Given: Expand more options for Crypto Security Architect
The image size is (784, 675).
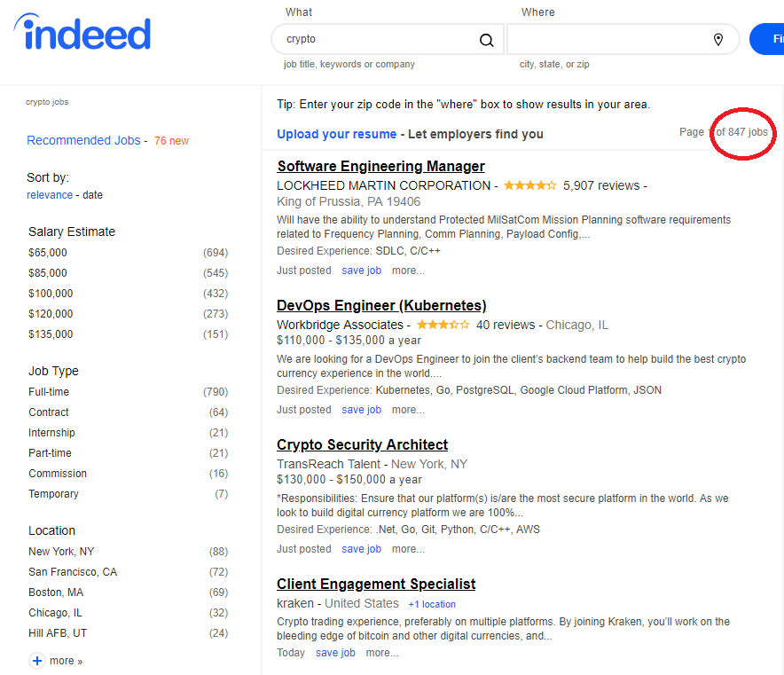Looking at the screenshot, I should (x=408, y=549).
